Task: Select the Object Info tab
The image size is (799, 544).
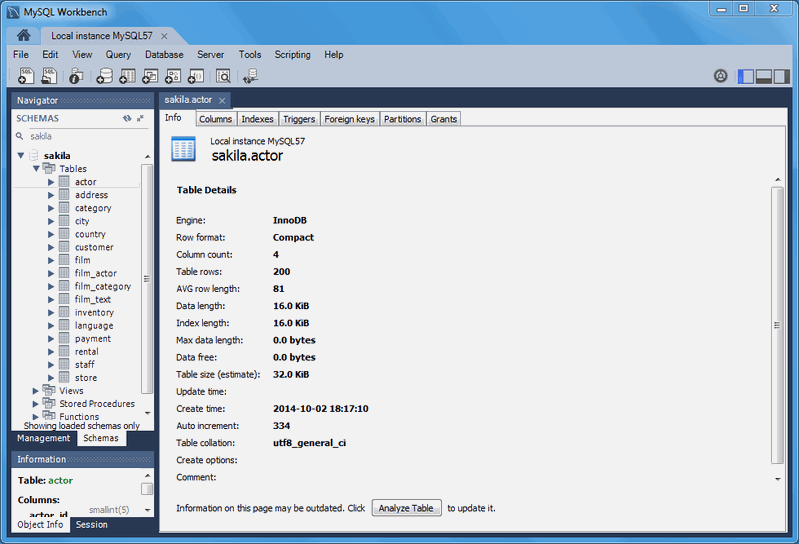Action: [40, 525]
